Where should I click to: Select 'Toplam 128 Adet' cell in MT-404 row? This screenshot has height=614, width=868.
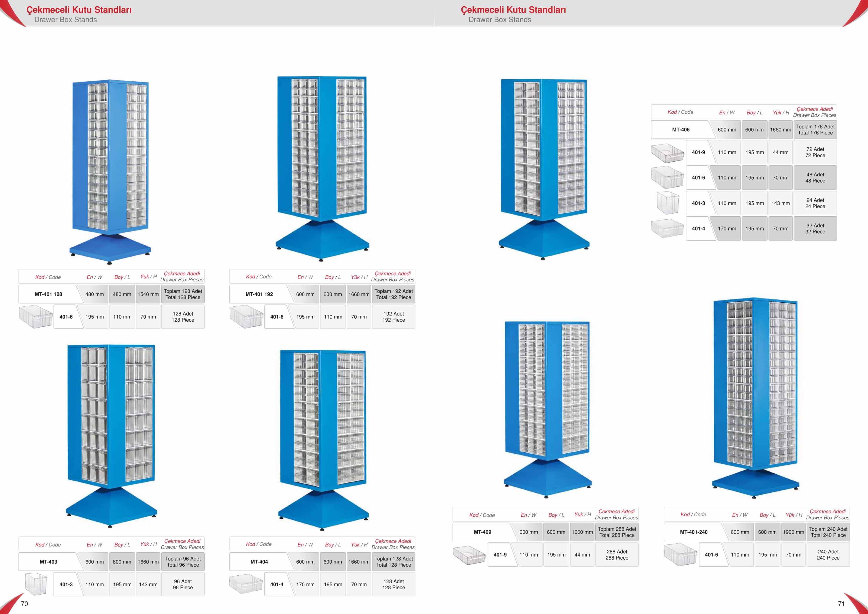pyautogui.click(x=394, y=561)
